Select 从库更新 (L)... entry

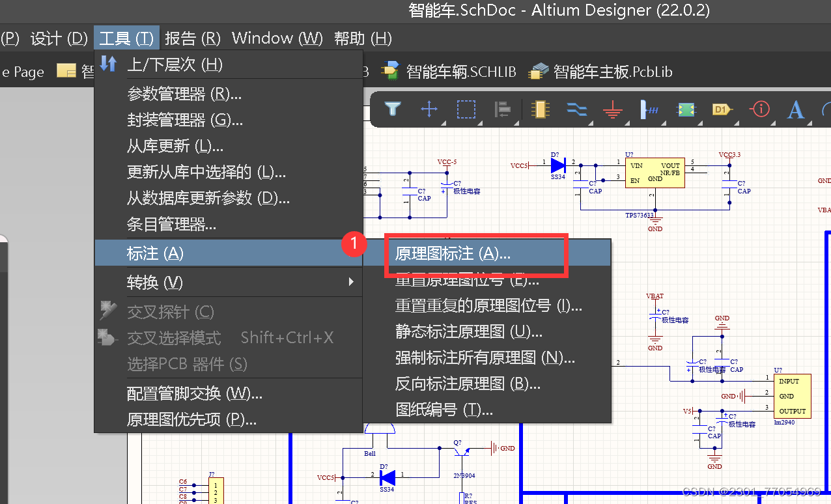tap(229, 147)
